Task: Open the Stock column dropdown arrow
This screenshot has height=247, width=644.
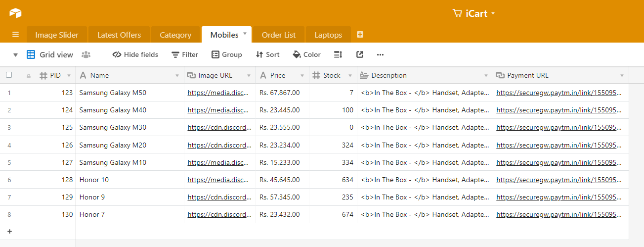Action: (350, 76)
